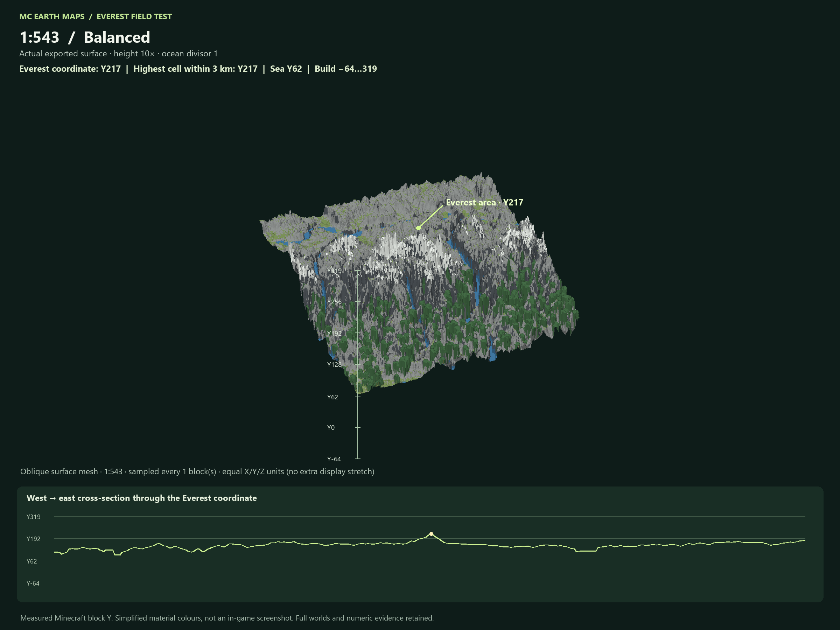Viewport: 840px width, 630px height.
Task: Click Y319 label in cross-section chart
Action: pyautogui.click(x=33, y=517)
